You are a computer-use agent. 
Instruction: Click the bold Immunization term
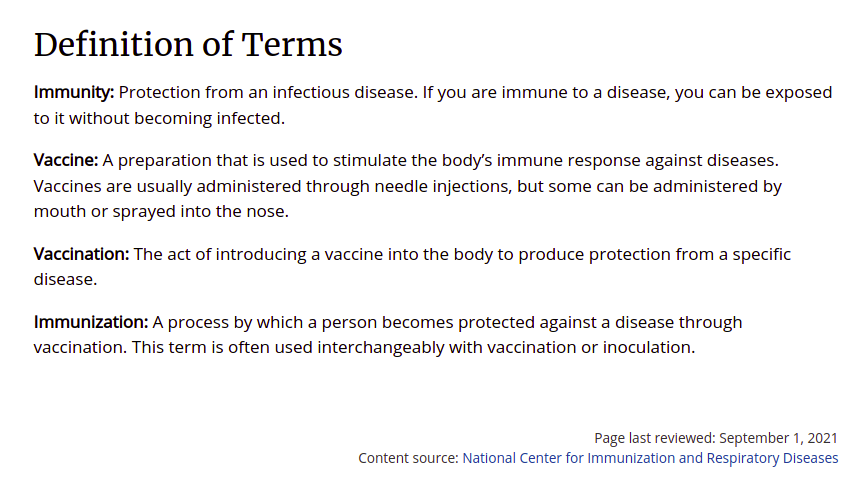(91, 322)
